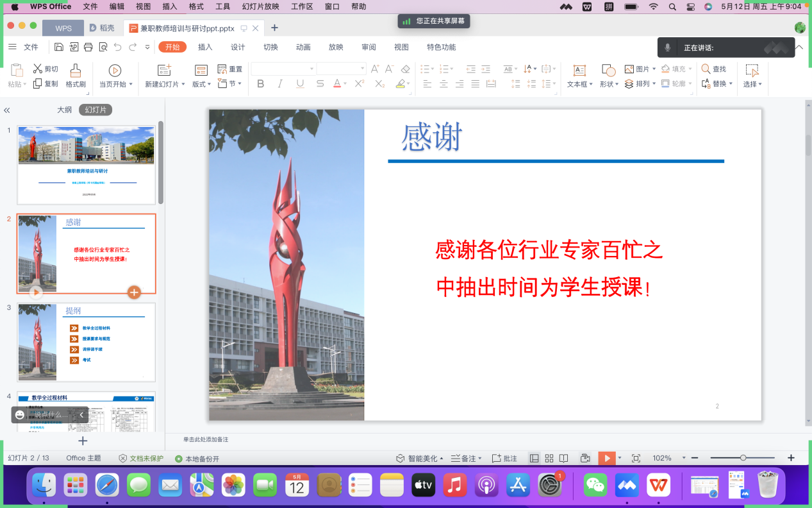
Task: Open the 节 section dropdown
Action: 230,83
